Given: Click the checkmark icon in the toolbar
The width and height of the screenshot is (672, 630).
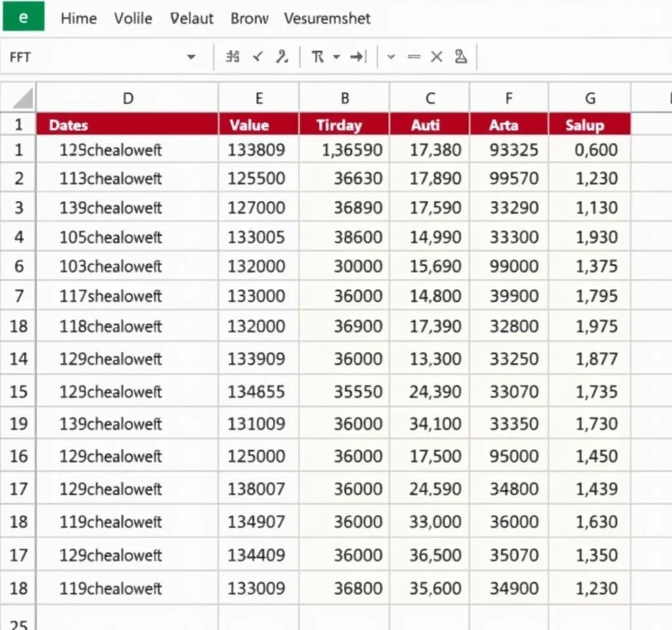Looking at the screenshot, I should click(x=258, y=57).
